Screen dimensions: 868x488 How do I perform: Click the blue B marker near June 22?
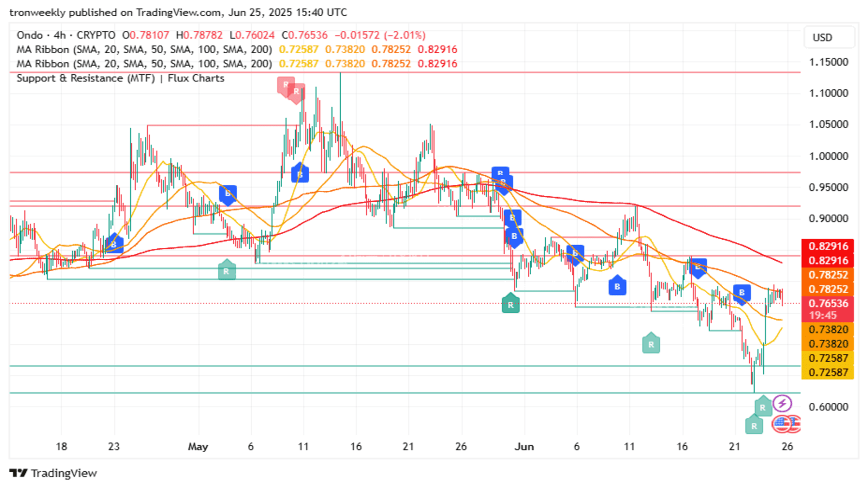pyautogui.click(x=742, y=293)
